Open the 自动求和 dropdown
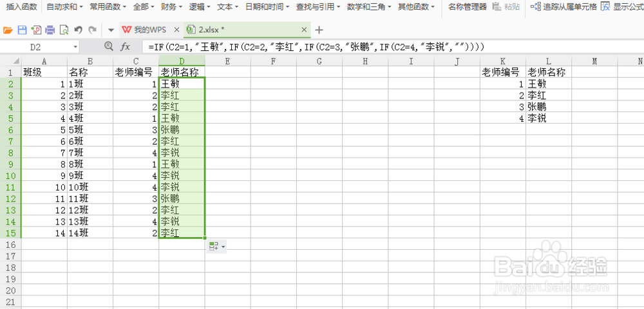This screenshot has height=309, width=644. 64,6
